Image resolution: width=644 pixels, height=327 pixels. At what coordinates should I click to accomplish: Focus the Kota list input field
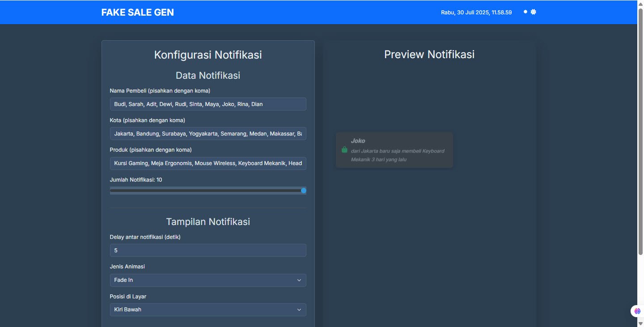coord(208,134)
